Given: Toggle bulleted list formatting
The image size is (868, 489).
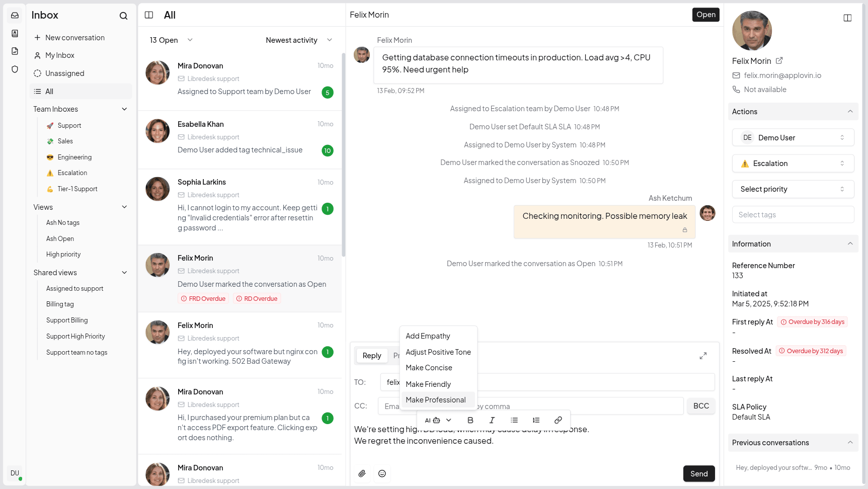Looking at the screenshot, I should click(x=514, y=420).
